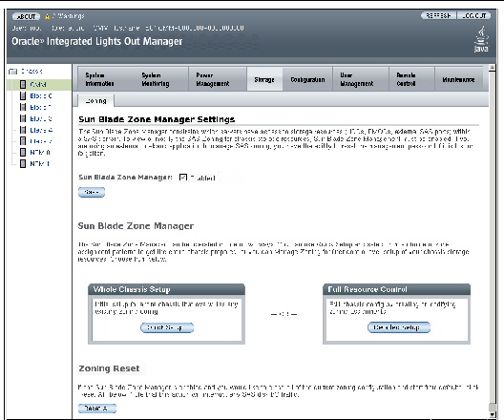This screenshot has width=504, height=420.
Task: Click the Java logo in the header
Action: point(481,40)
